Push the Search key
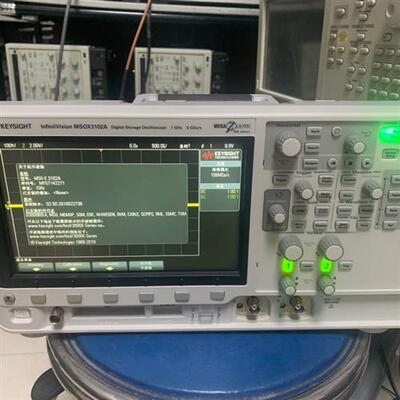400x400 pixels. [312, 148]
